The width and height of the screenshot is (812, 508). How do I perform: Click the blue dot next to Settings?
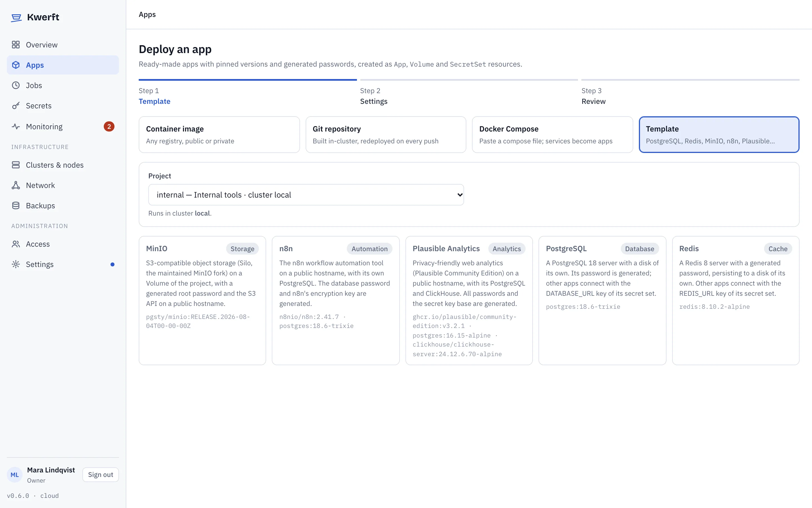click(x=112, y=264)
